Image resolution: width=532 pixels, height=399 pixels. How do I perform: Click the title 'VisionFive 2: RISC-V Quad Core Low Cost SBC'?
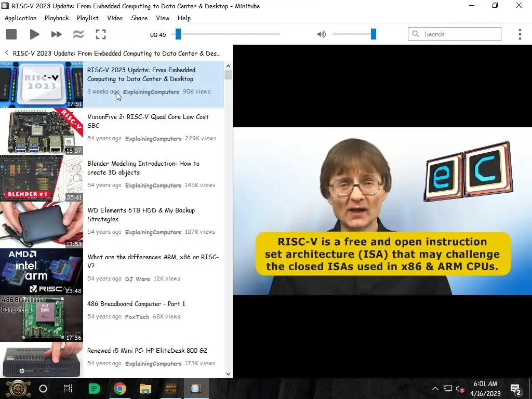tap(148, 121)
